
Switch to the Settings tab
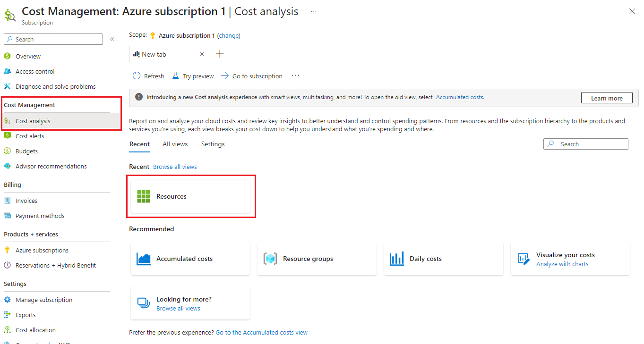click(213, 144)
